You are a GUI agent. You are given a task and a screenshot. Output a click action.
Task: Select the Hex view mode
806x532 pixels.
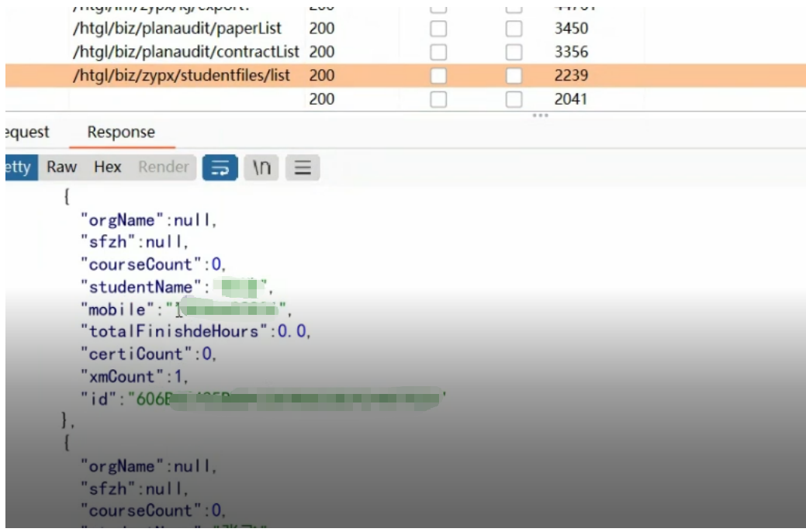(x=108, y=168)
